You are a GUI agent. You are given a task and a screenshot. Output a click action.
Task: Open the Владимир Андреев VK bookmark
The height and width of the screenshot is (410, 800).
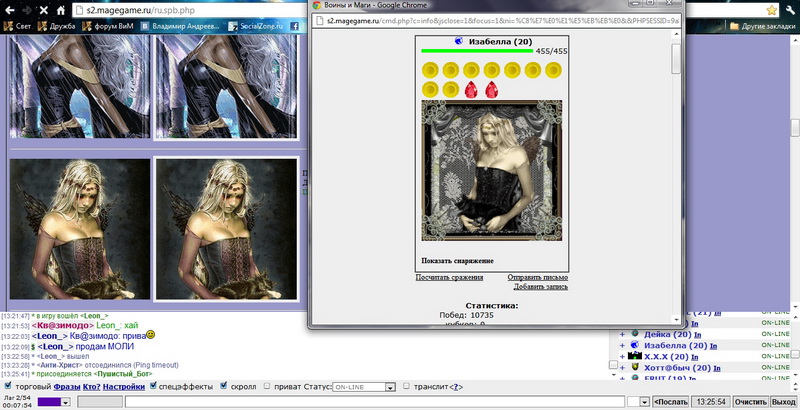point(180,26)
